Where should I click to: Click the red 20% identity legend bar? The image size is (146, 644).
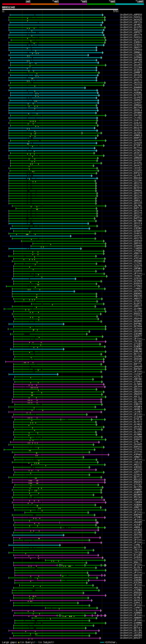click(16, 4)
